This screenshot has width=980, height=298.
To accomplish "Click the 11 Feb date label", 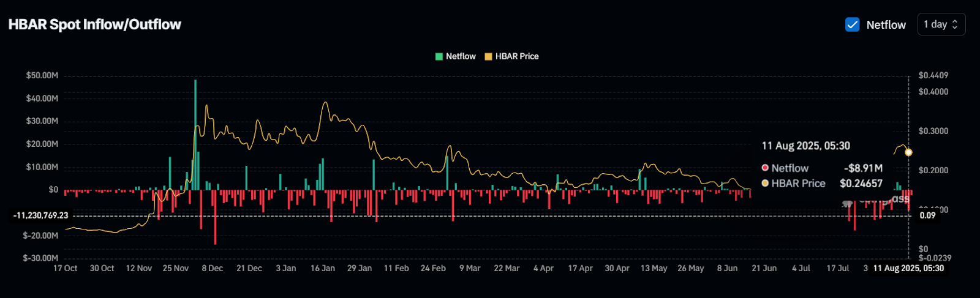I will tap(396, 269).
